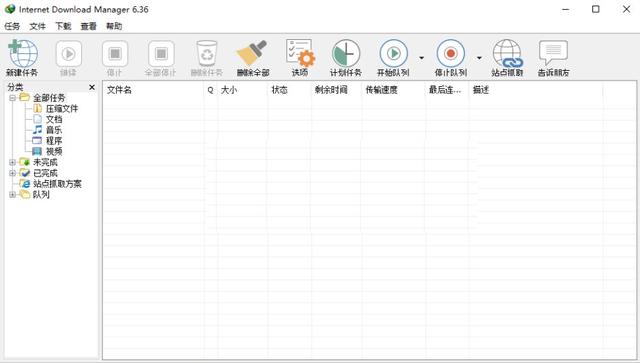This screenshot has width=640, height=363.
Task: Open the 文件 menu
Action: pos(38,26)
